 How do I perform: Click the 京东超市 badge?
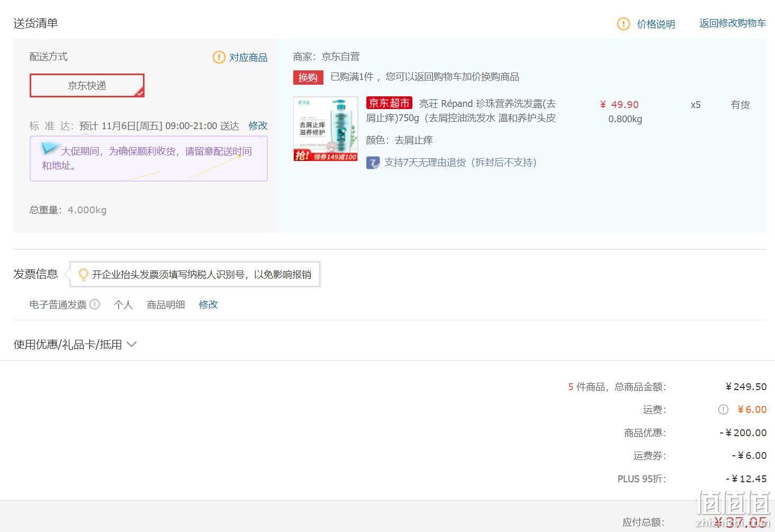389,103
